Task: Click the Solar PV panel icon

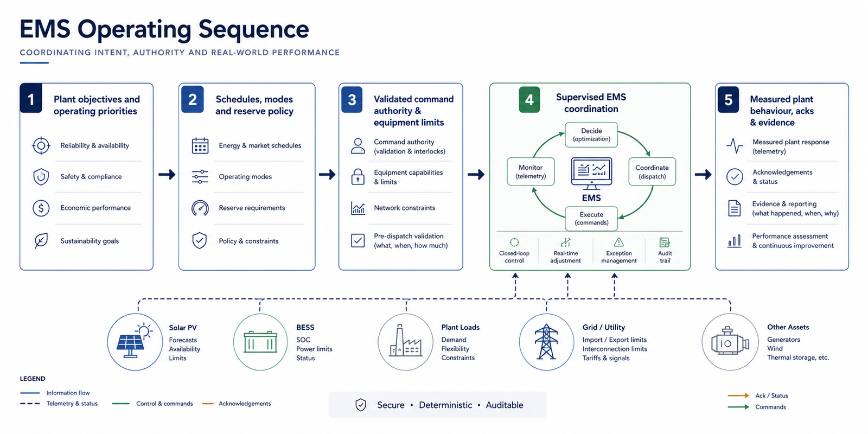Action: point(135,342)
